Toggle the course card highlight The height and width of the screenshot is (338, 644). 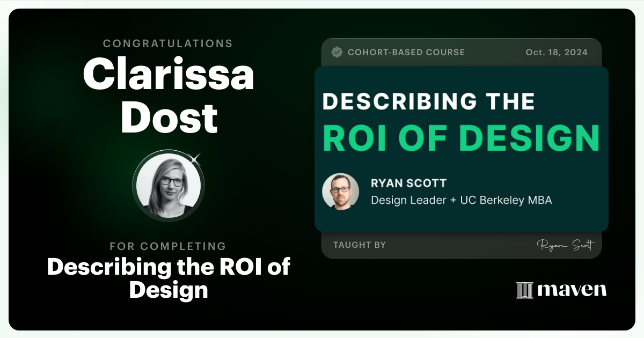(x=460, y=148)
